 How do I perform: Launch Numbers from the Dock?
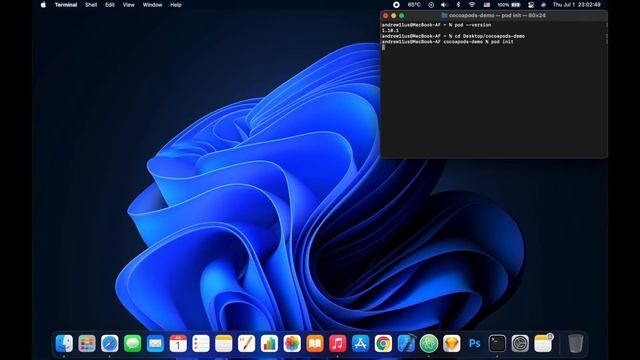269,343
